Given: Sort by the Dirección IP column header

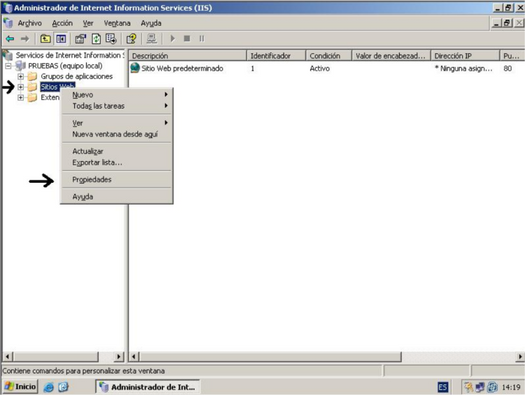Looking at the screenshot, I should (465, 56).
